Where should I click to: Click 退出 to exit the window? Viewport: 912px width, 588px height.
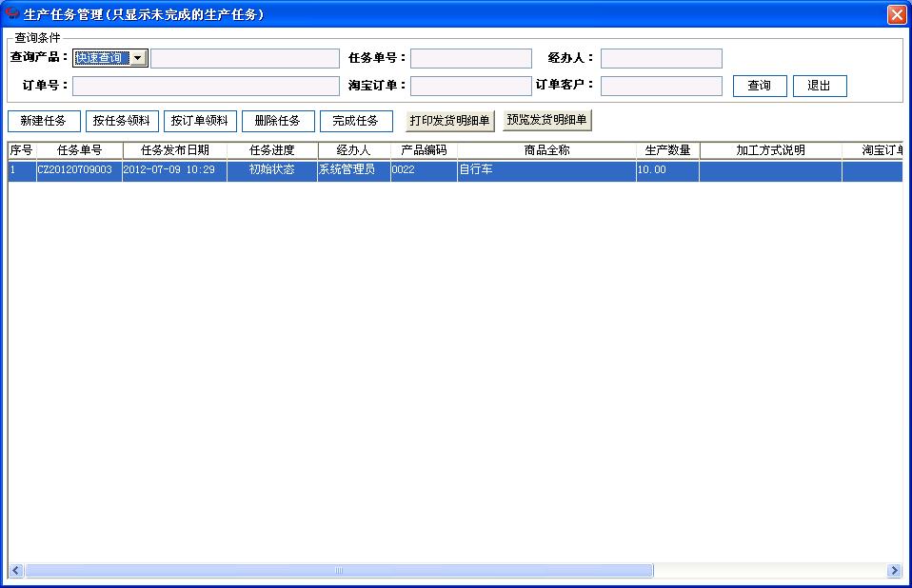(820, 86)
